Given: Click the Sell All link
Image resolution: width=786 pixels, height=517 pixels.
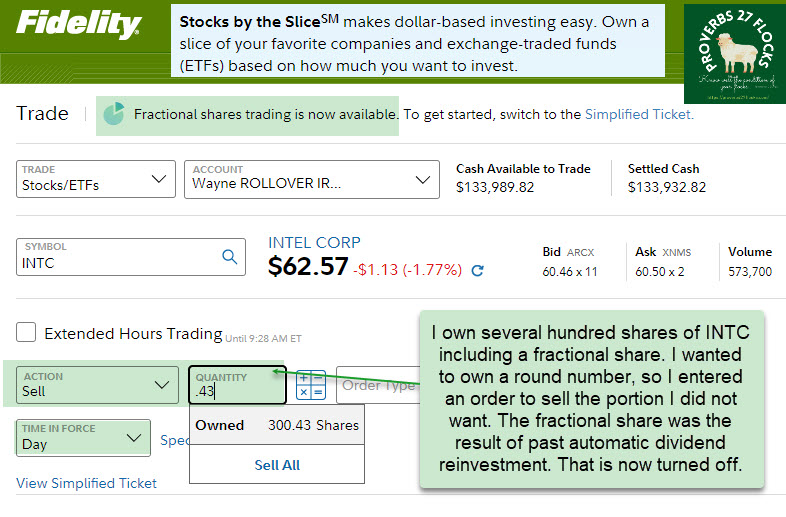Looking at the screenshot, I should click(x=277, y=465).
